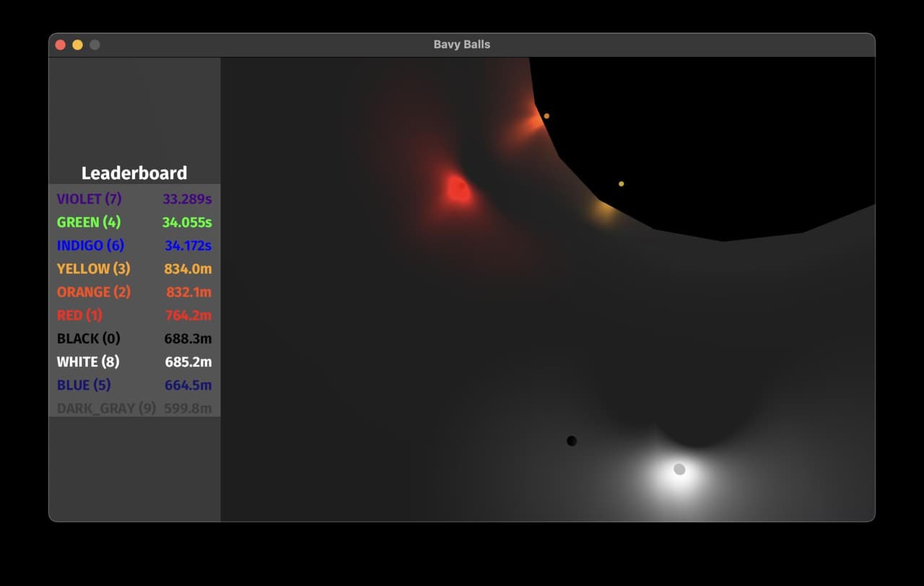
Task: Select the YELLOW (3) leaderboard name
Action: [94, 268]
